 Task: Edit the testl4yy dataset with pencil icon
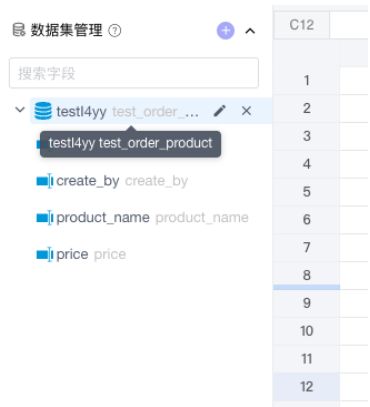[x=219, y=111]
